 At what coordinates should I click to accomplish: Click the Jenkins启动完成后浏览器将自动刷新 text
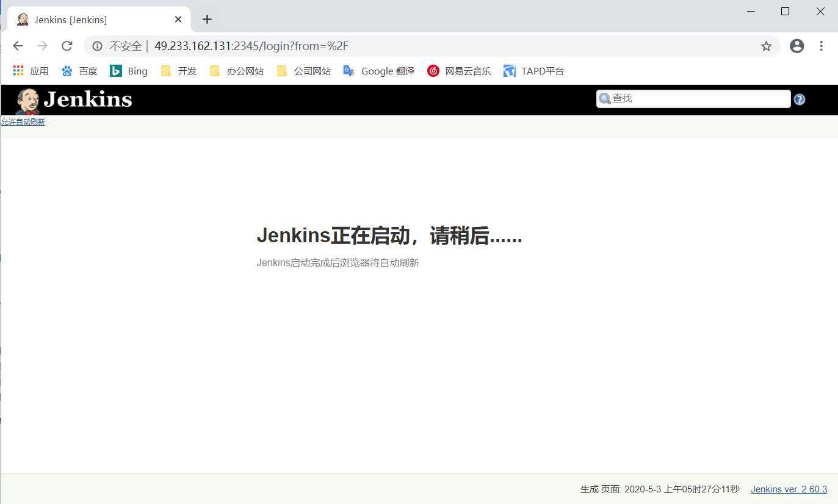[x=338, y=263]
